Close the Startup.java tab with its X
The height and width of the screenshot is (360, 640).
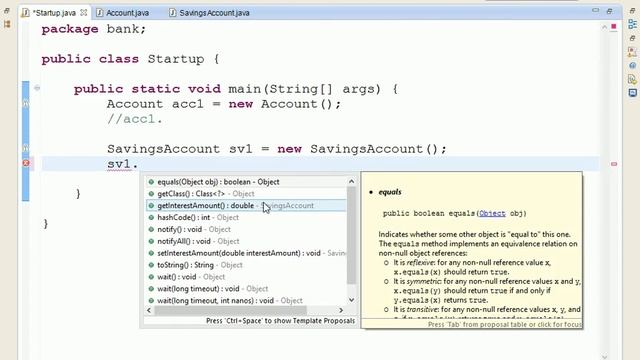point(84,13)
